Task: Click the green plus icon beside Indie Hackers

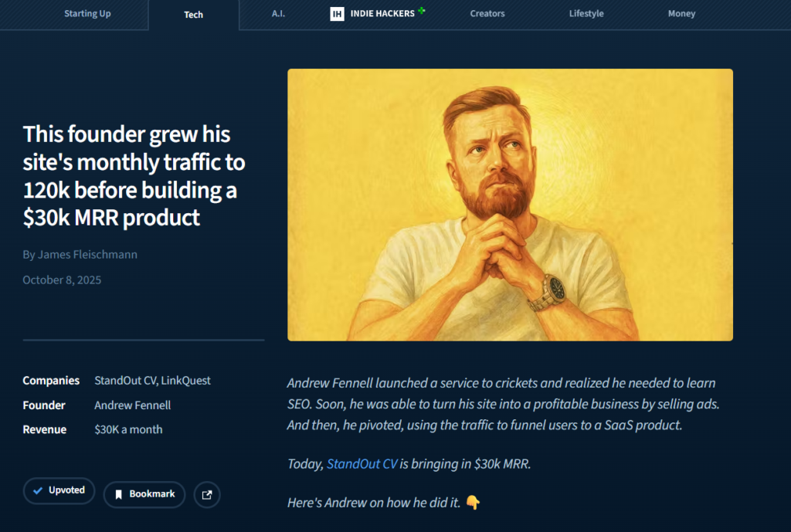Action: (x=422, y=10)
